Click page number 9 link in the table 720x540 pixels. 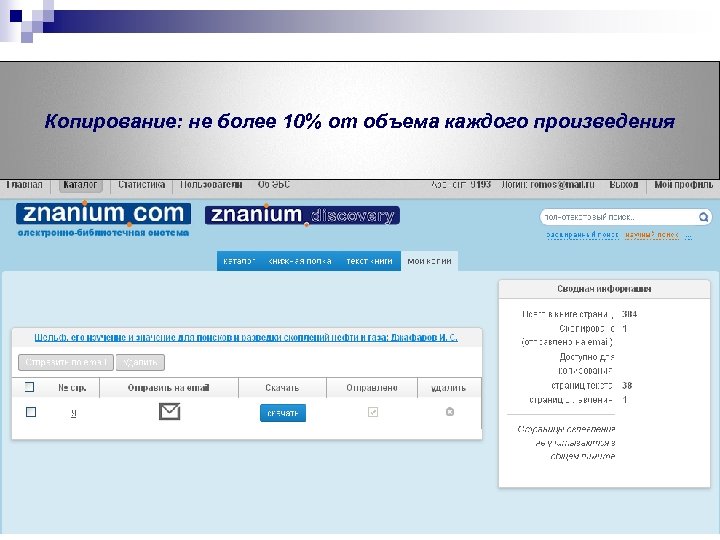point(73,413)
